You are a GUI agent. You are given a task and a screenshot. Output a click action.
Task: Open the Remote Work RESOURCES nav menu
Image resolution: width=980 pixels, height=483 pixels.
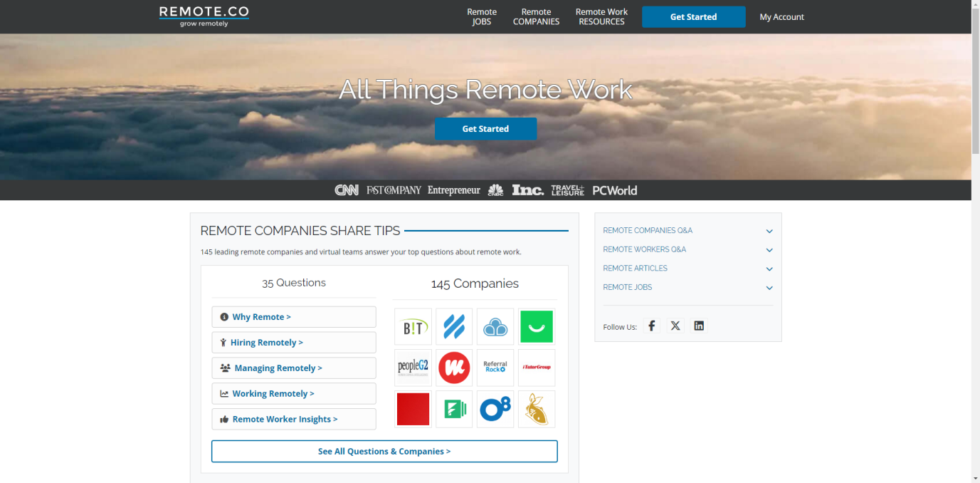[x=601, y=16]
